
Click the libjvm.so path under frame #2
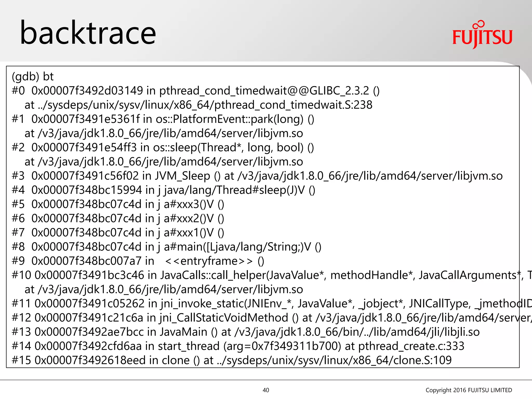164,162
